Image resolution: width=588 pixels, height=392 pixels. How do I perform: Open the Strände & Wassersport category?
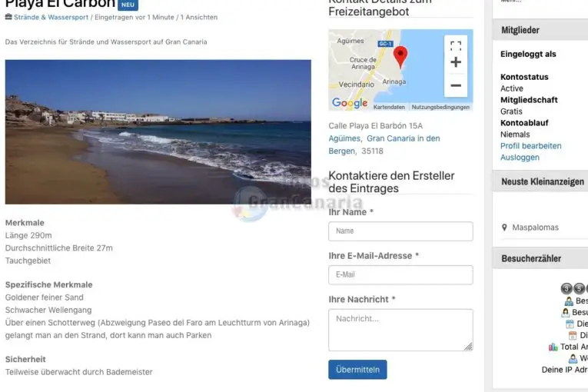point(51,17)
